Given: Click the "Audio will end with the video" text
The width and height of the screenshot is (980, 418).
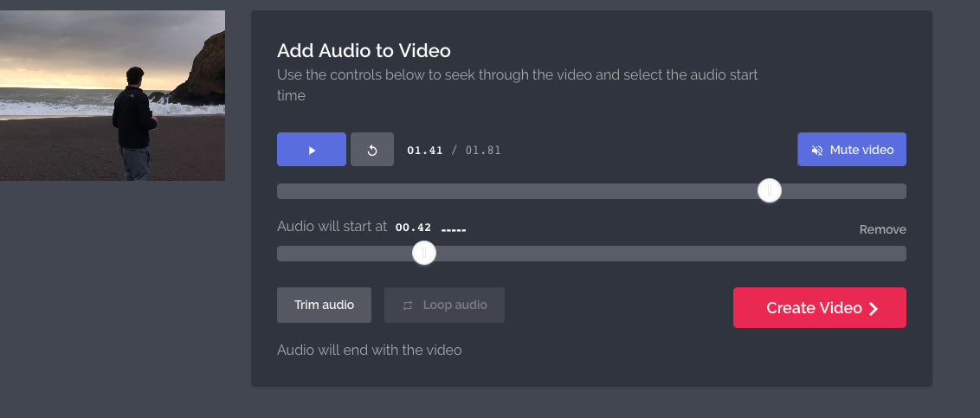Looking at the screenshot, I should pyautogui.click(x=369, y=350).
